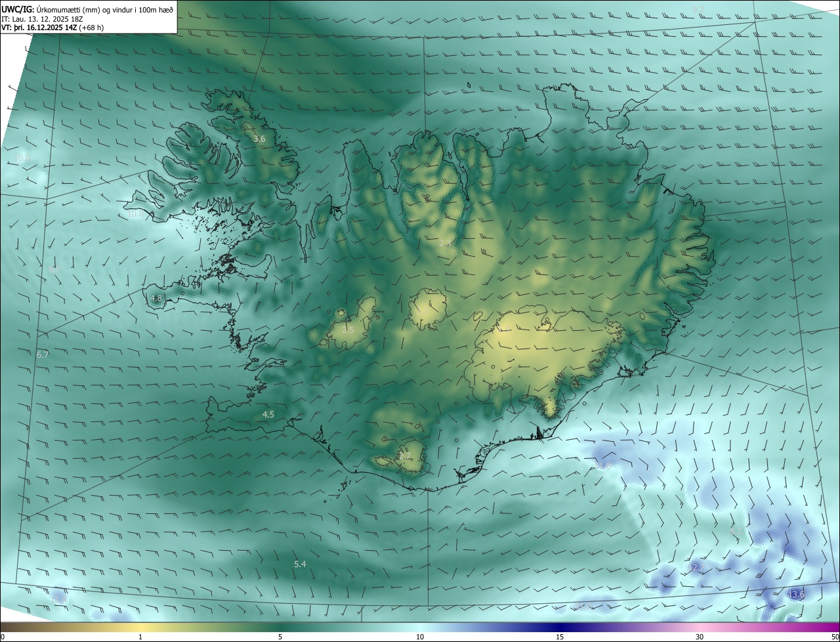Click the color scale tick label 10
Image resolution: width=840 pixels, height=642 pixels.
[x=420, y=637]
